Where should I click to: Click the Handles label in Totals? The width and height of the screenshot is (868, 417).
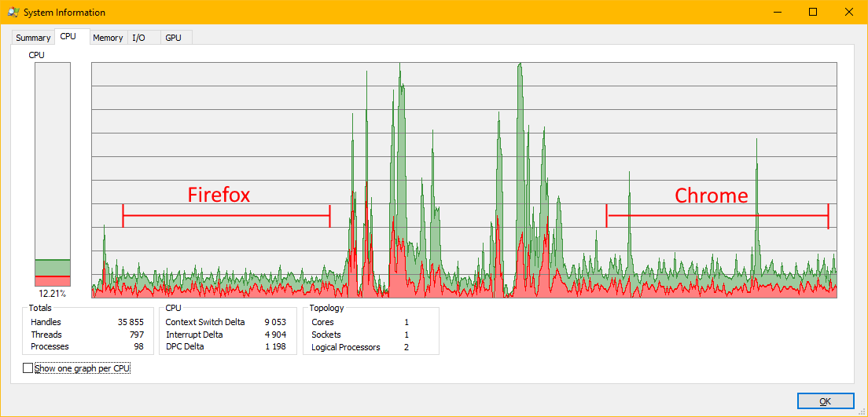(46, 322)
